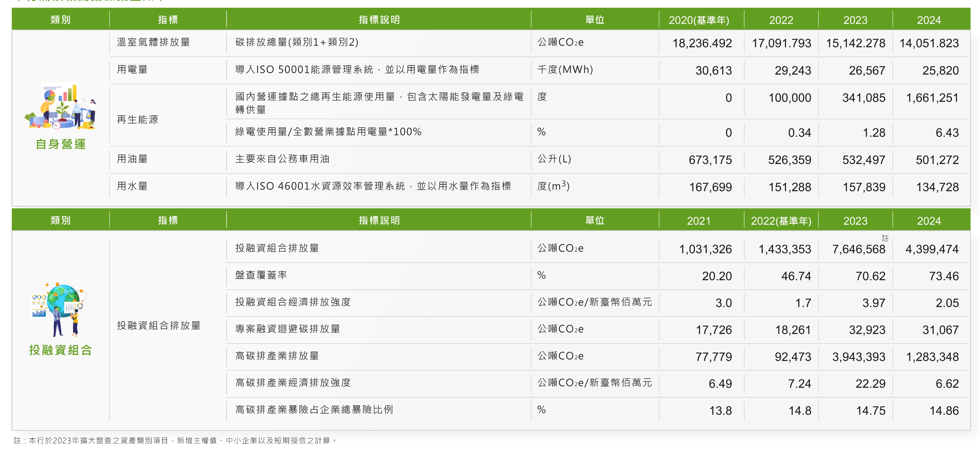
Task: Select the 用水量 indicator cell
Action: [x=132, y=186]
